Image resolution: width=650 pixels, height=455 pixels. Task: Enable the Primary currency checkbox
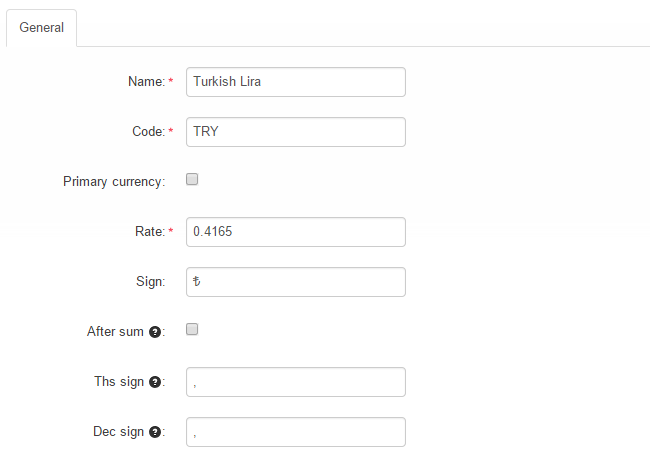[193, 180]
